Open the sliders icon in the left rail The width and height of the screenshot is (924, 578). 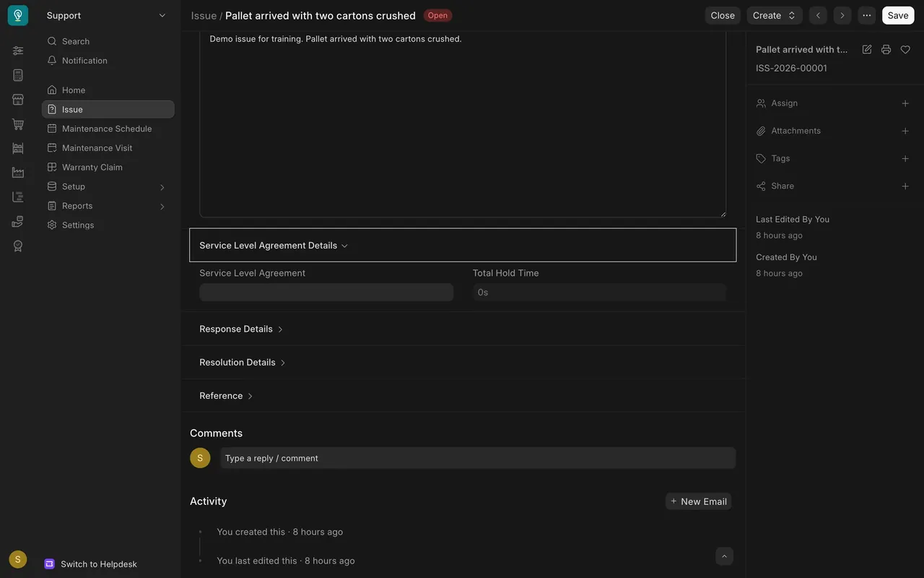18,51
